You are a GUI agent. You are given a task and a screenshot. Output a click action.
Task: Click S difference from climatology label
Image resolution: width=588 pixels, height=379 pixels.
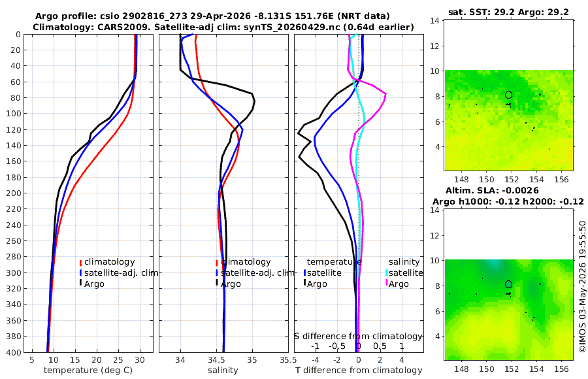tap(358, 337)
